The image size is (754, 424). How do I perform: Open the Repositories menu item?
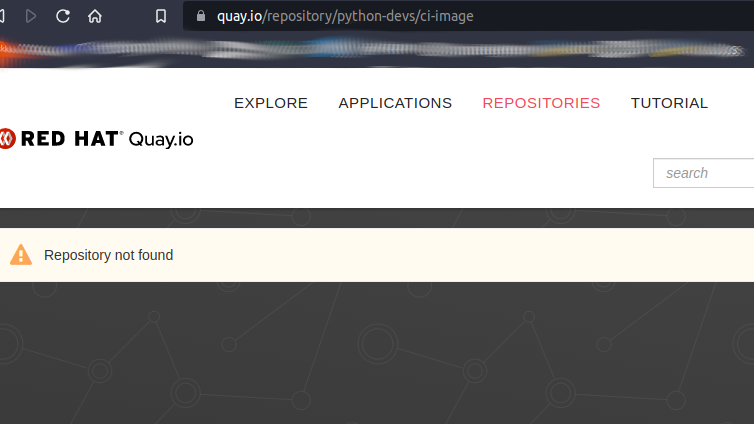(541, 103)
